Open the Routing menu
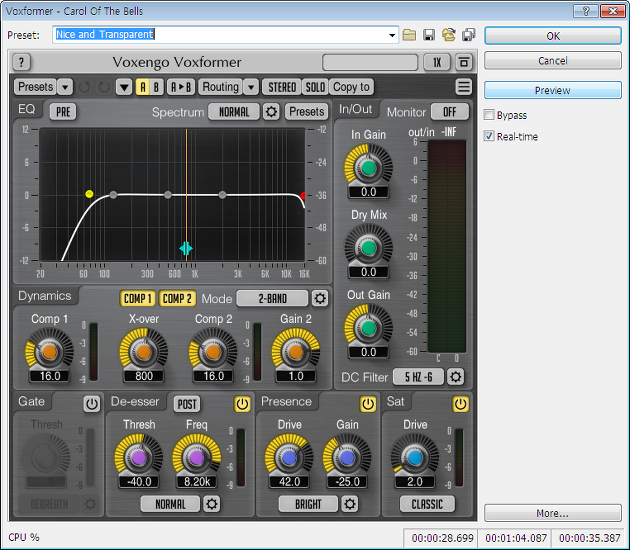Image resolution: width=630 pixels, height=550 pixels. coord(221,87)
